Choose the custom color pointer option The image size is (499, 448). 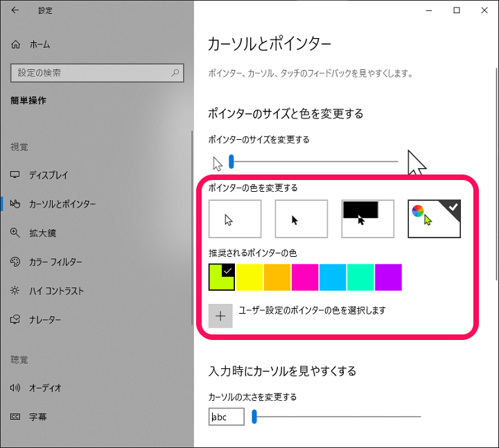(x=434, y=219)
